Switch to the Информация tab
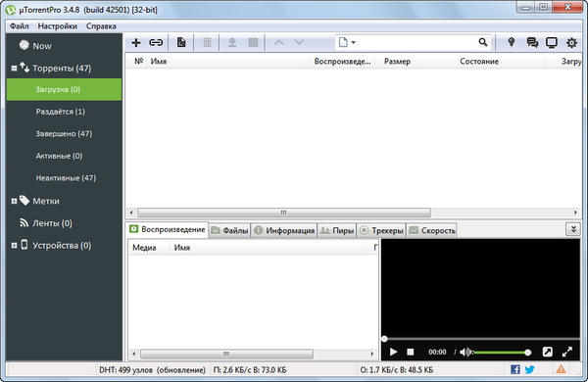The height and width of the screenshot is (382, 588). coord(284,230)
